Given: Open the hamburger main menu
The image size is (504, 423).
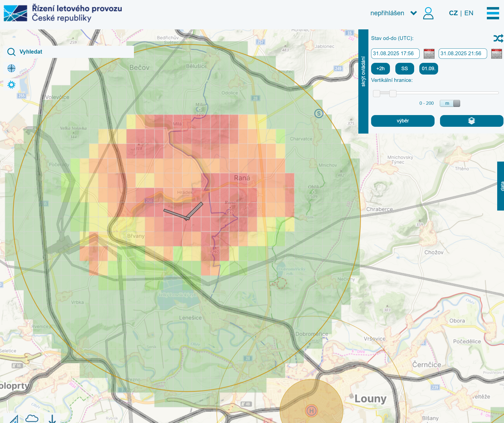Looking at the screenshot, I should (493, 13).
